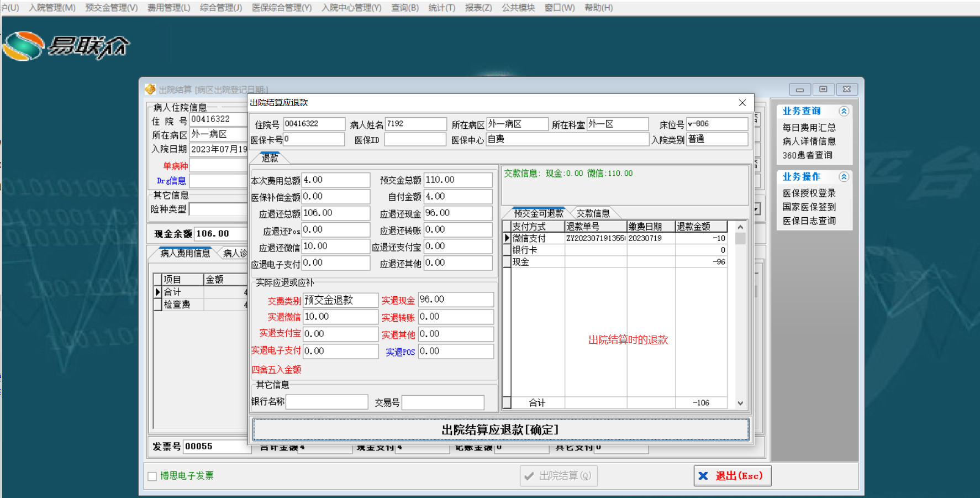Click the 实退其他 input field

point(456,334)
